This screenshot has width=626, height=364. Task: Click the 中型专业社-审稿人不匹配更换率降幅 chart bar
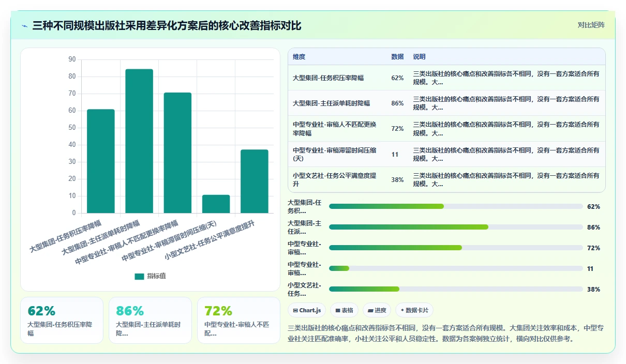pyautogui.click(x=177, y=153)
